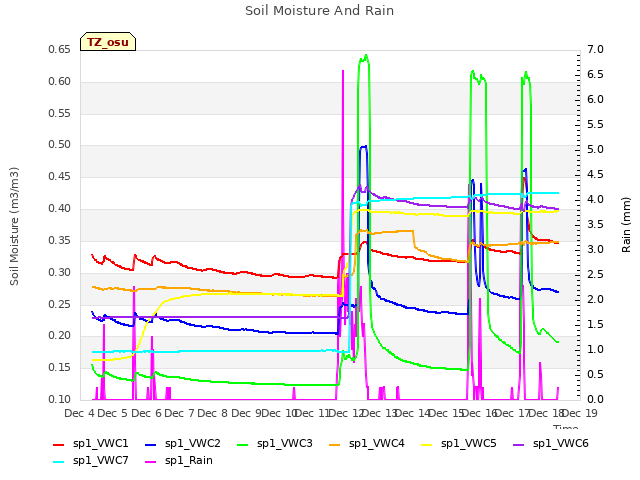640x480 pixels.
Task: Click the Dec 7 x-axis tick label
Action: coord(179,413)
